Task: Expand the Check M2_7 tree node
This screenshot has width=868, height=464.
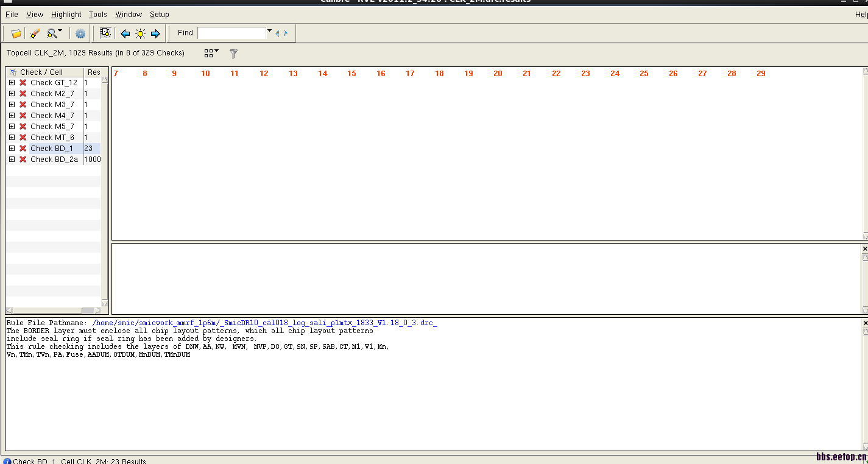Action: 12,94
